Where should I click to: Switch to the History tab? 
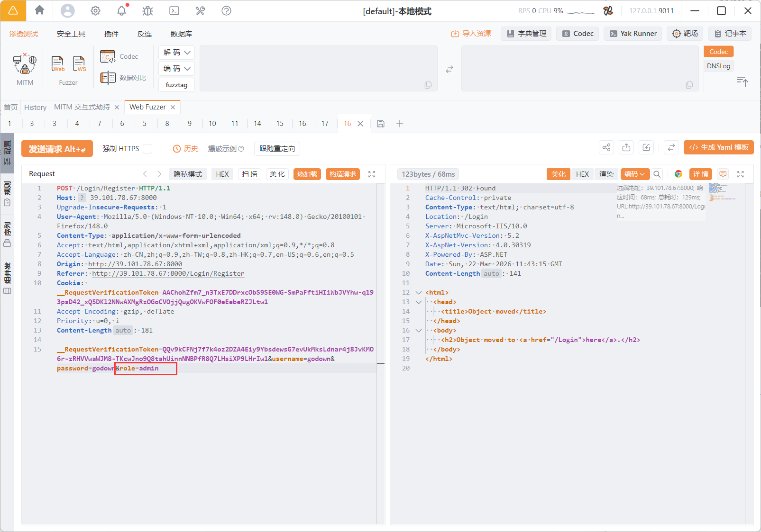pos(35,108)
